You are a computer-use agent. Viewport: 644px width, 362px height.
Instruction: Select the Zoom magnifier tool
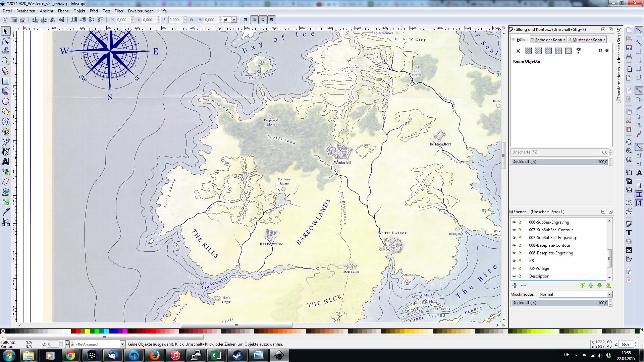pos(5,61)
